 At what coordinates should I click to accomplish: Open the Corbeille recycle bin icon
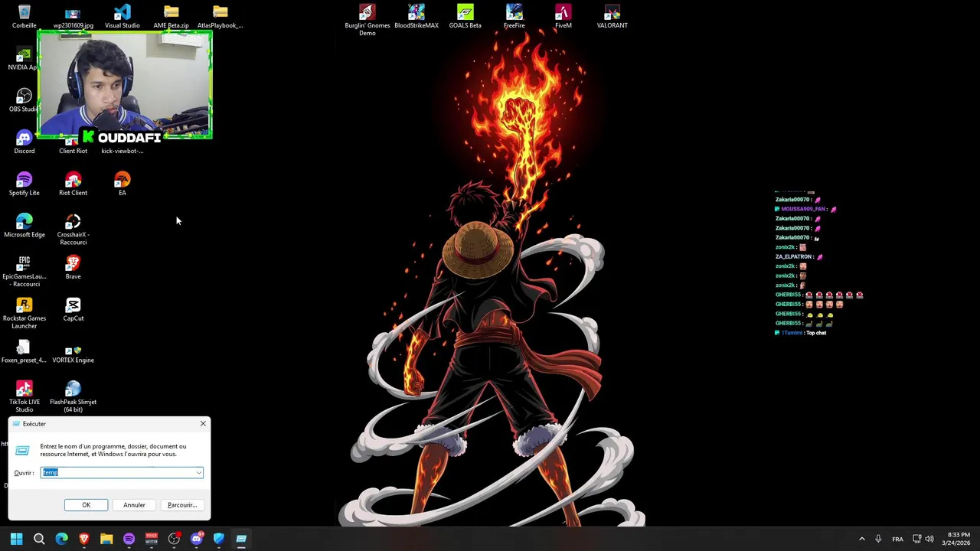click(x=24, y=16)
